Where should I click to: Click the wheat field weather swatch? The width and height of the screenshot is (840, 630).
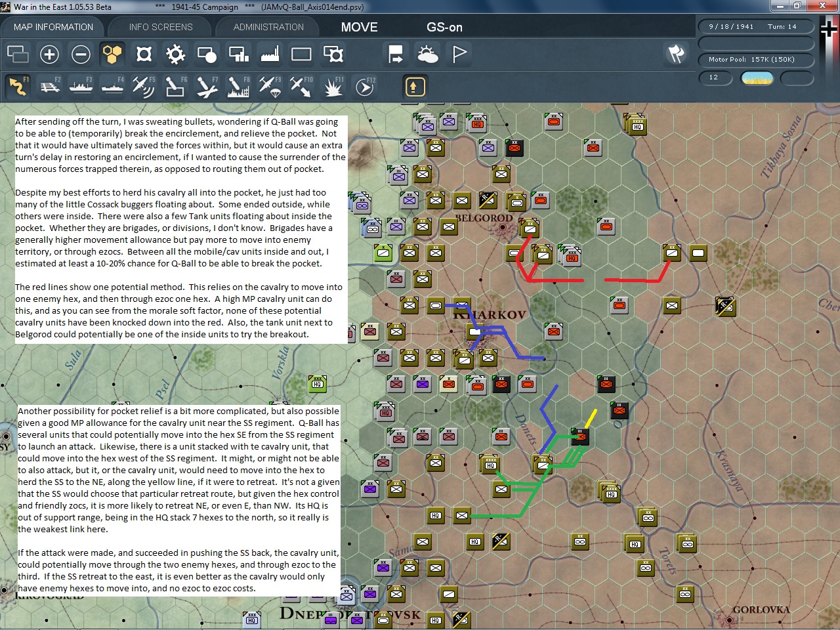[x=757, y=78]
